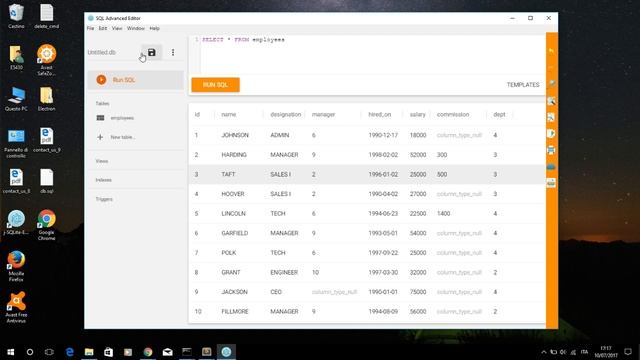Click the 1994-08-09 hired_on cell
This screenshot has height=360, width=640.
point(383,311)
